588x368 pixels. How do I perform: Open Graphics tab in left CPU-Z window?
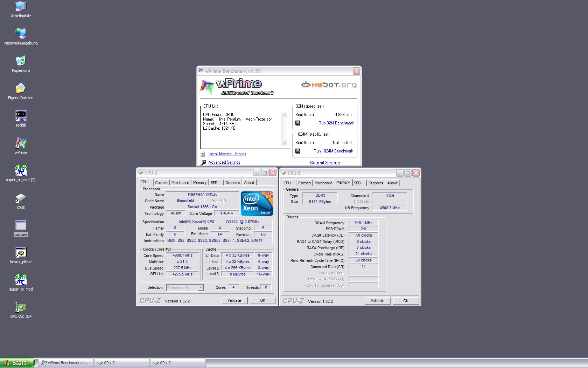233,183
